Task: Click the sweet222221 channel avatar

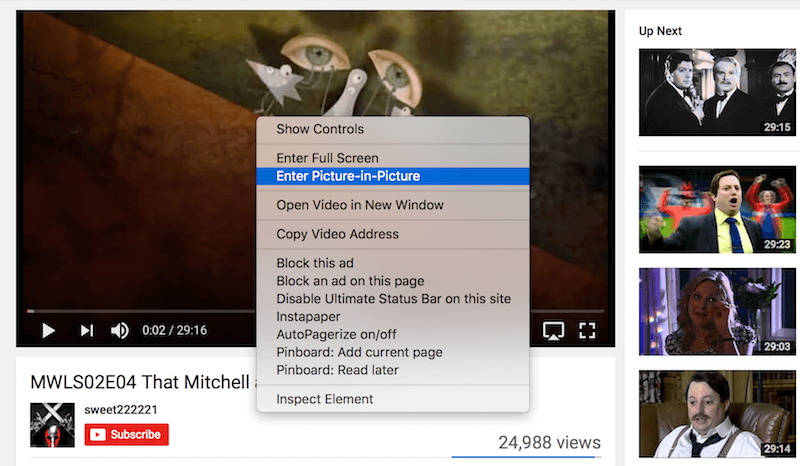Action: [x=52, y=425]
